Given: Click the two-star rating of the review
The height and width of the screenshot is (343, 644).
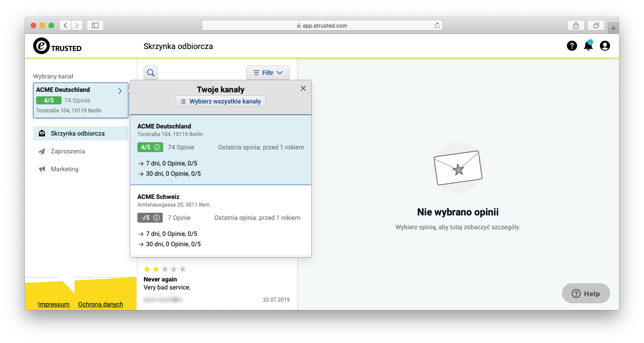Looking at the screenshot, I should 165,269.
